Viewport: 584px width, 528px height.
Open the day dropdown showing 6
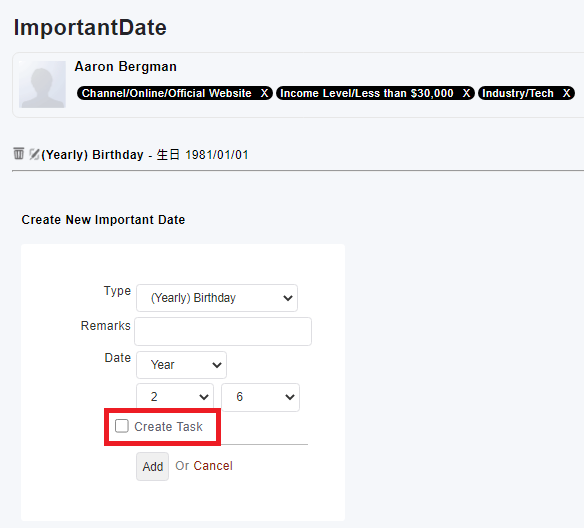coord(260,397)
